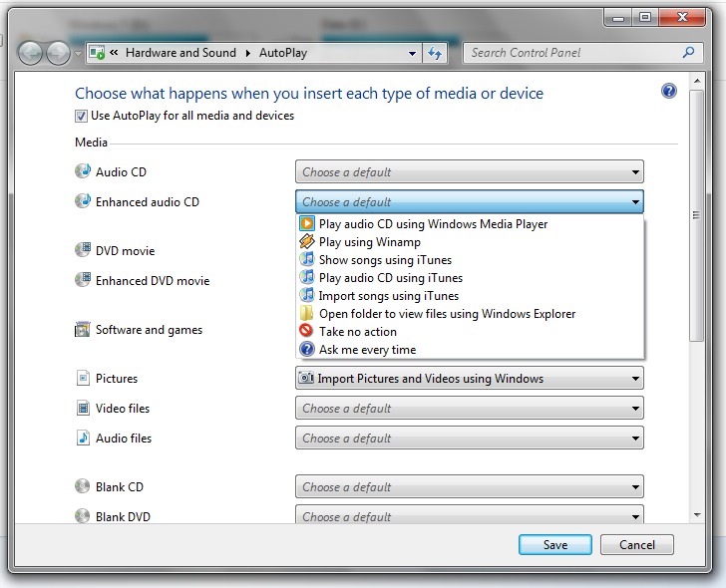Click the Ask me every time question icon

pos(306,349)
